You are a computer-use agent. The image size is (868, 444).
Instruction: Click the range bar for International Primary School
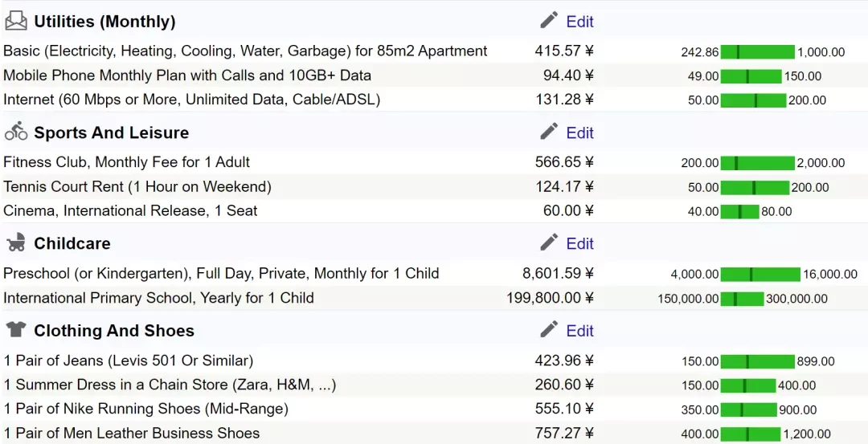tap(742, 299)
